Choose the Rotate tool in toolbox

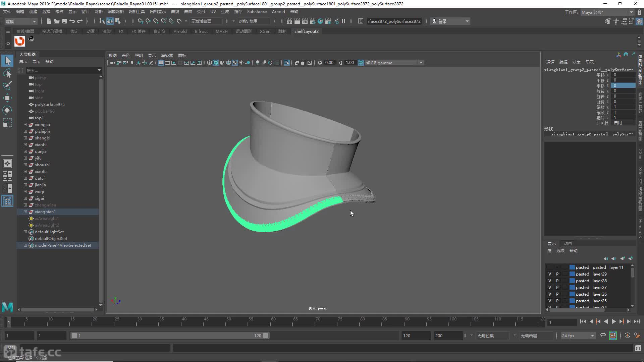pos(7,110)
